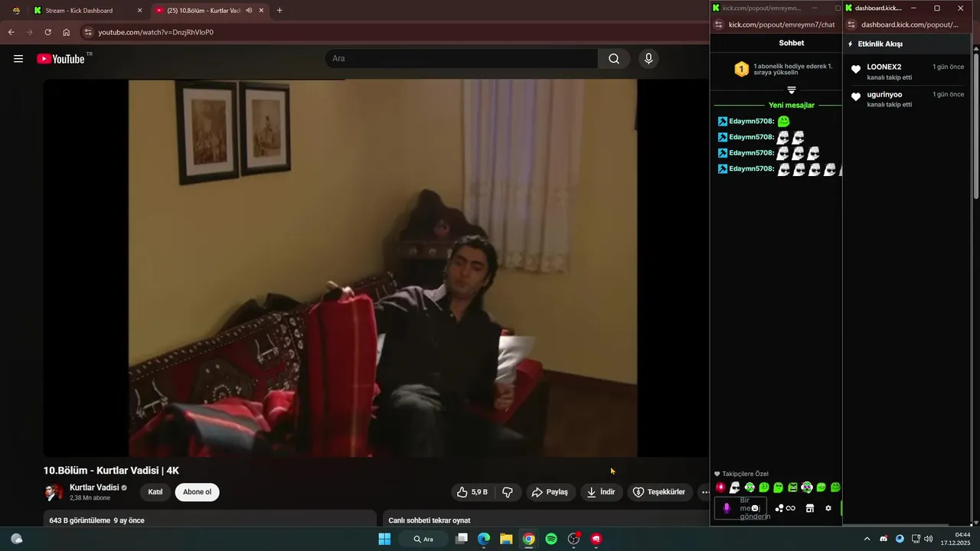Open more actions three-dot menu
980x551 pixels.
(704, 492)
